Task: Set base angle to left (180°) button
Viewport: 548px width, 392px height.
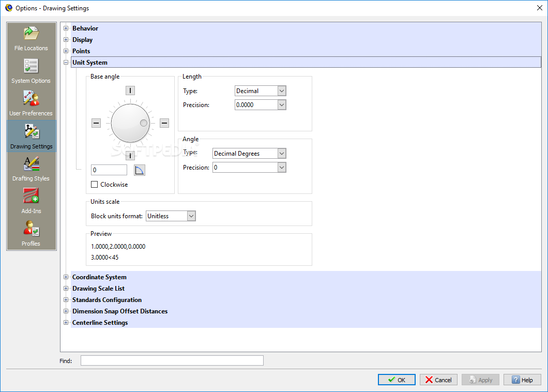Action: coord(96,123)
